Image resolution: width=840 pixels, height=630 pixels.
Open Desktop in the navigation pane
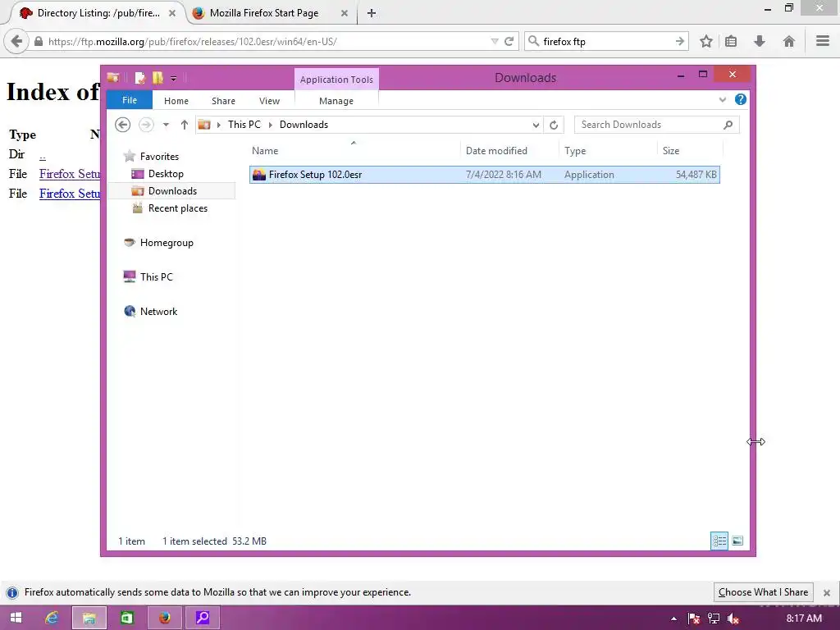166,174
